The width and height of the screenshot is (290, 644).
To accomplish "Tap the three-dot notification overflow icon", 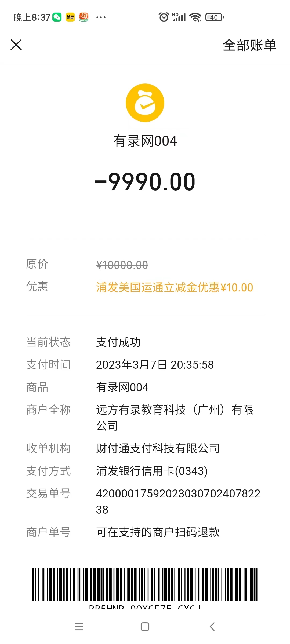I will pyautogui.click(x=101, y=17).
